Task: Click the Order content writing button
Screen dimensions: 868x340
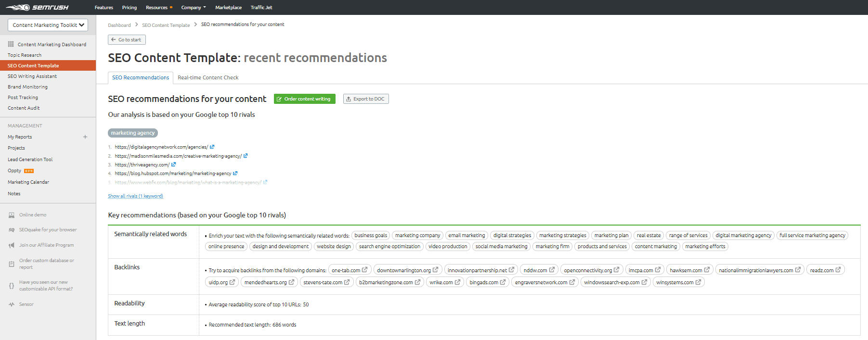Action: click(x=305, y=99)
